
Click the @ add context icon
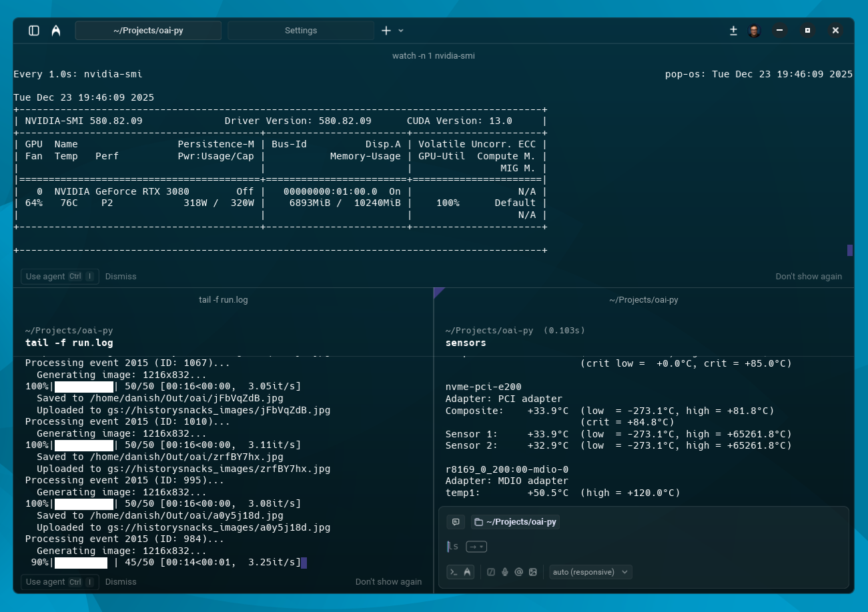(x=518, y=572)
